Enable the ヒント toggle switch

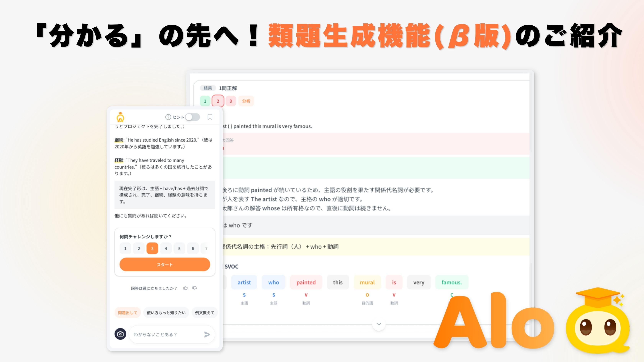(x=192, y=117)
